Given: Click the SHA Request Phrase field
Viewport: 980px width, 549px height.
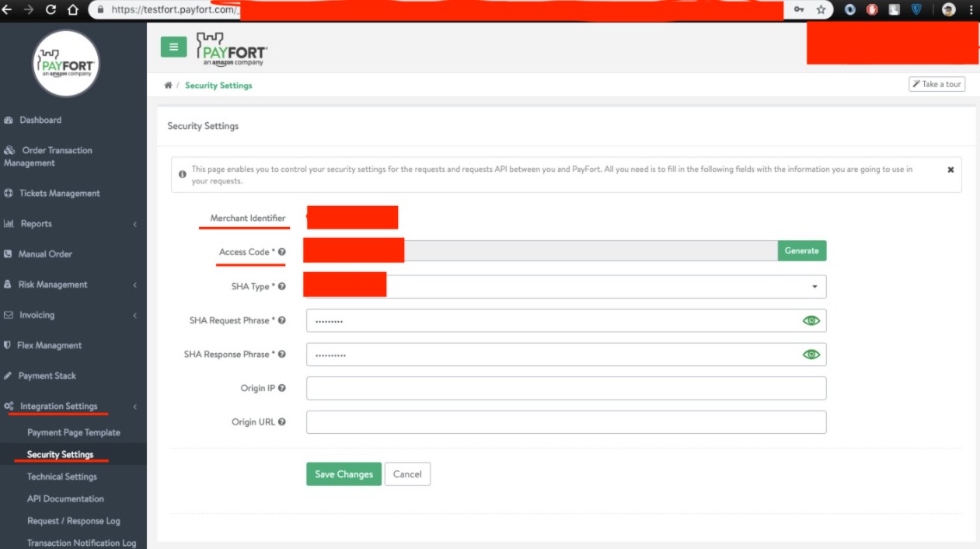Looking at the screenshot, I should pos(567,320).
